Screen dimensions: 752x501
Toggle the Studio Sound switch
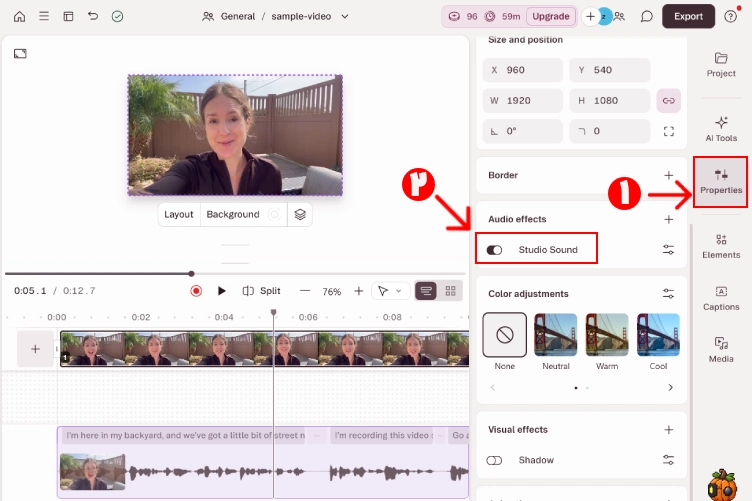tap(494, 250)
